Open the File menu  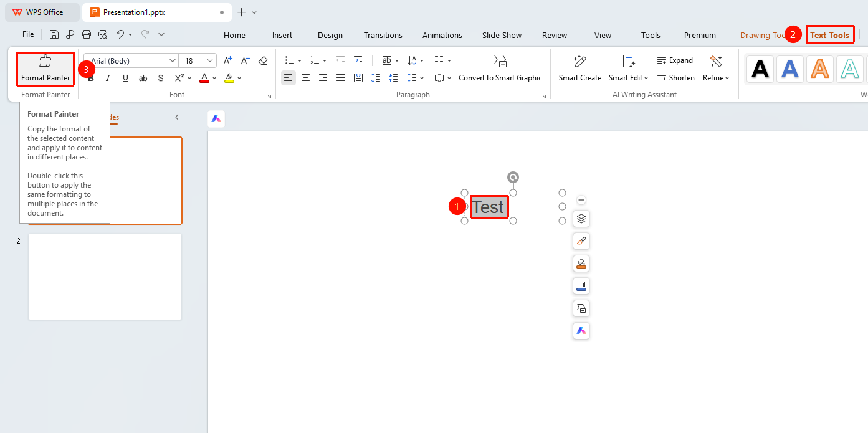22,34
